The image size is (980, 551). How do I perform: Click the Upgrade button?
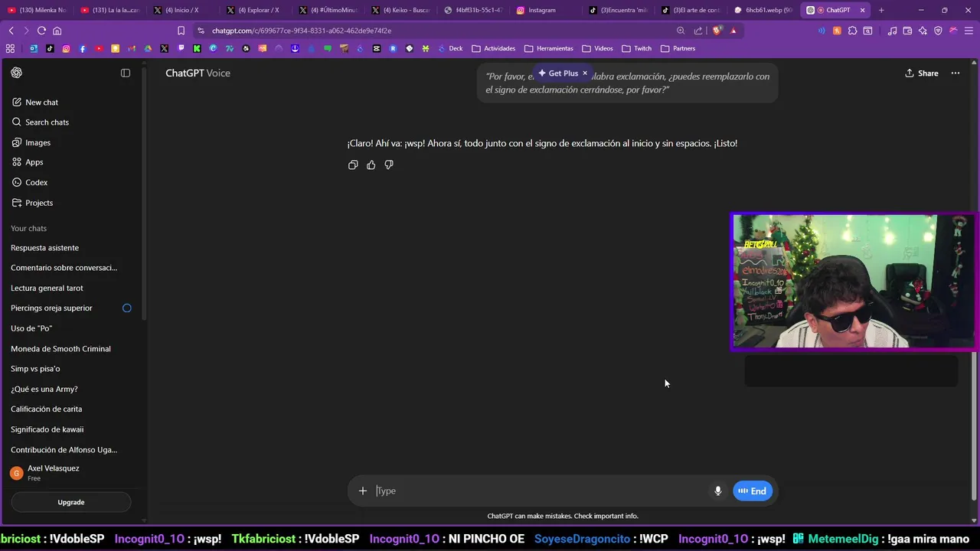[x=71, y=502]
